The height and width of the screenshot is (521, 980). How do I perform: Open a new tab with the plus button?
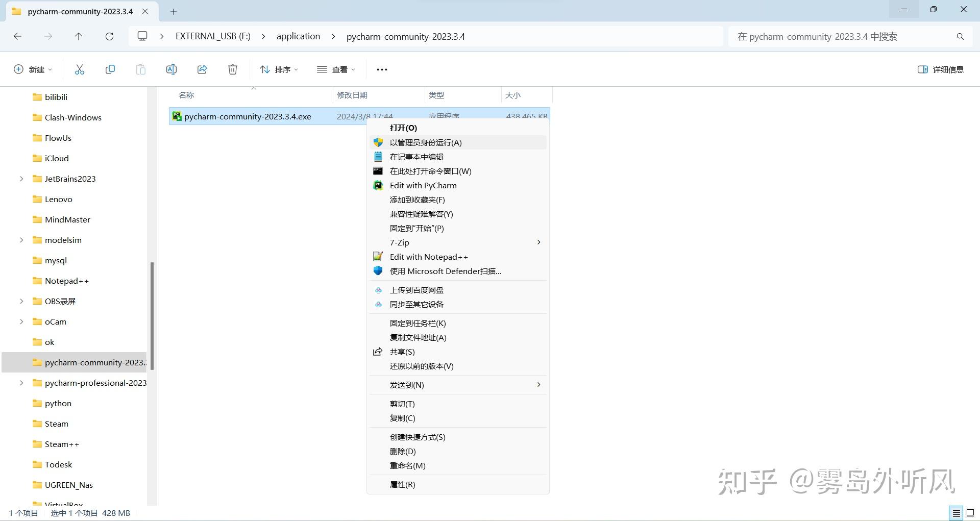pos(174,11)
